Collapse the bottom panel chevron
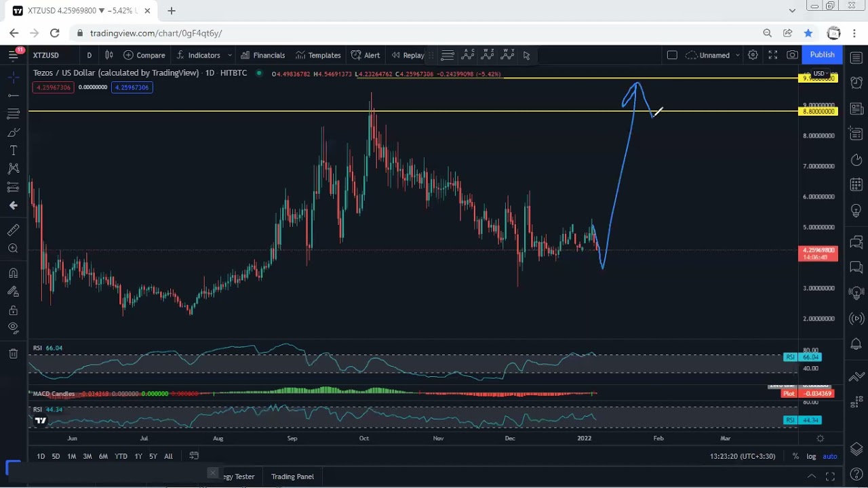Image resolution: width=868 pixels, height=488 pixels. 811,476
